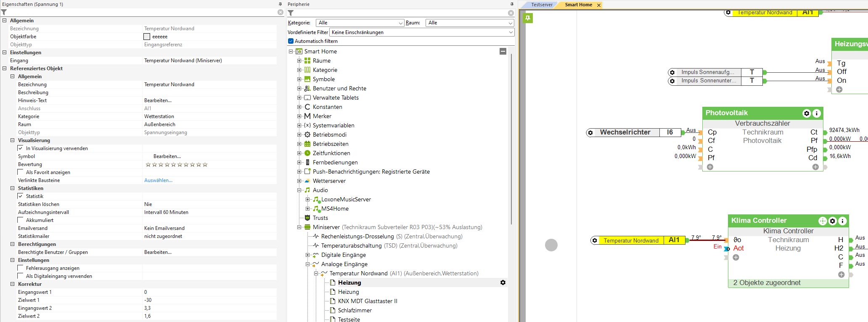Open settings gear on Klima Controller block
Image resolution: width=868 pixels, height=322 pixels.
click(832, 221)
